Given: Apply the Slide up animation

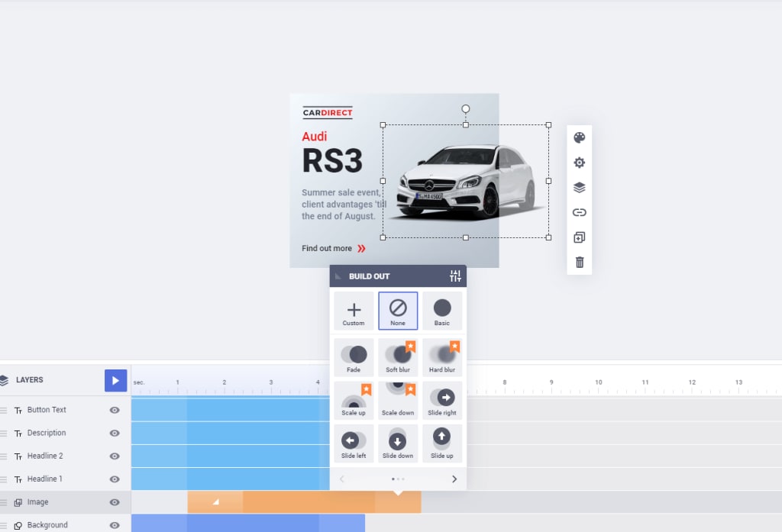Looking at the screenshot, I should [x=442, y=443].
